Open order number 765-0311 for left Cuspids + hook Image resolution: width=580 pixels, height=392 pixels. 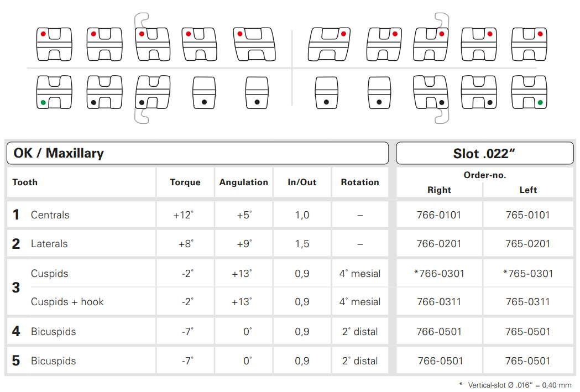(528, 302)
